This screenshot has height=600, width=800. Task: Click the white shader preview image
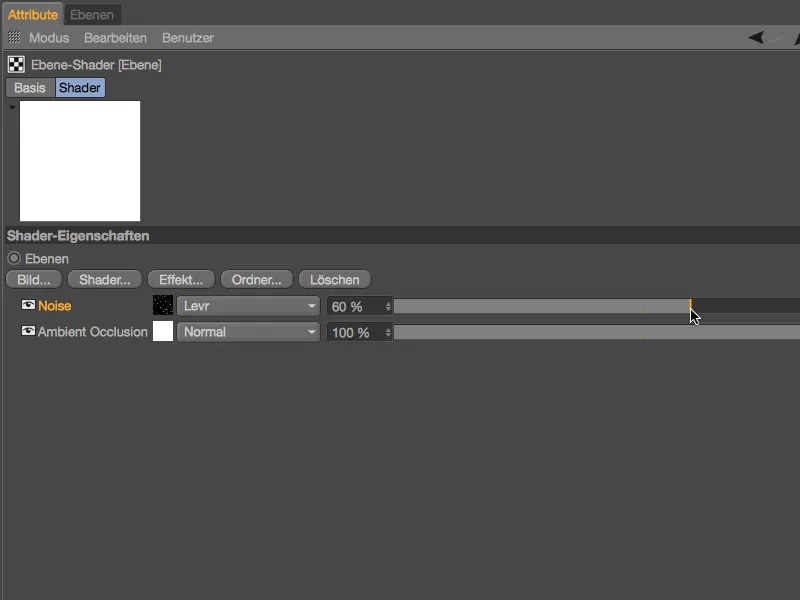[x=80, y=161]
